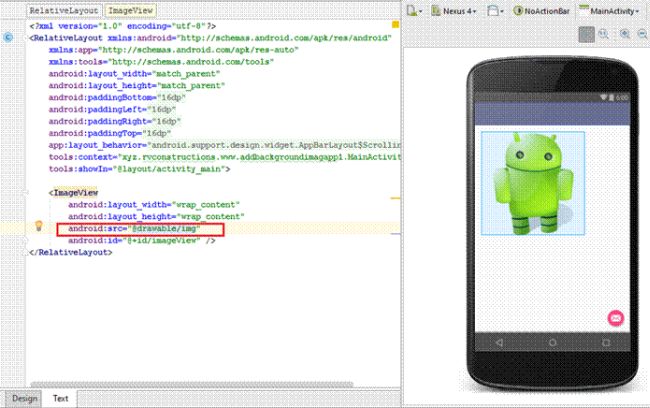Toggle the zoom-to-fit preview button
650x408 pixels.
coord(586,35)
